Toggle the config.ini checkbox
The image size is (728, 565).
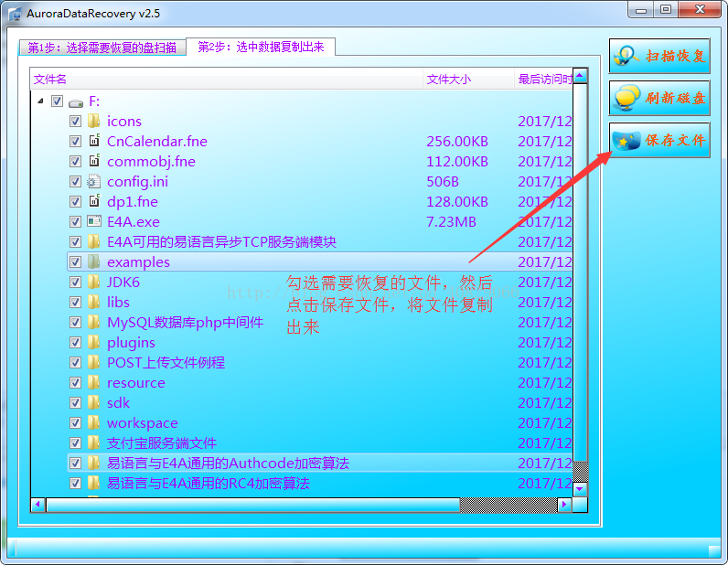point(75,182)
